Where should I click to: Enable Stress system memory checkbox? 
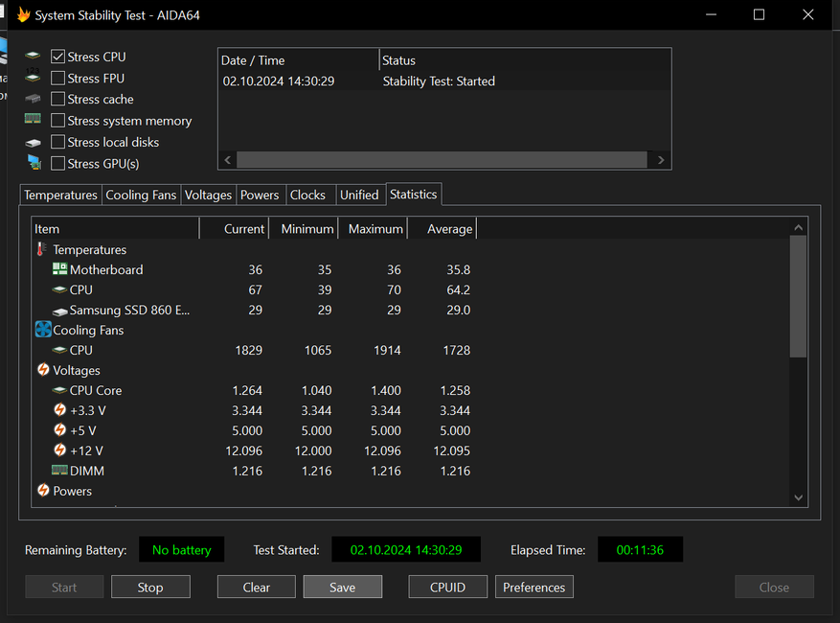pos(58,121)
